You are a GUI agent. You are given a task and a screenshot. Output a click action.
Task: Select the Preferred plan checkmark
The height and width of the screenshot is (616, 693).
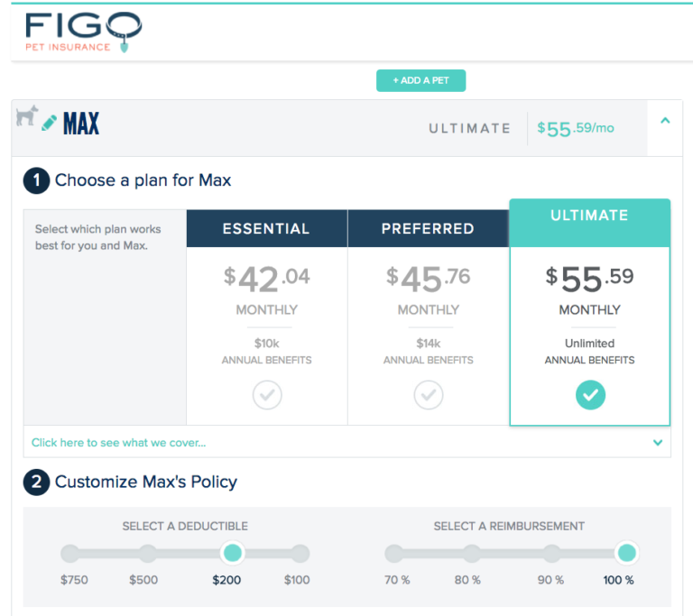(429, 395)
